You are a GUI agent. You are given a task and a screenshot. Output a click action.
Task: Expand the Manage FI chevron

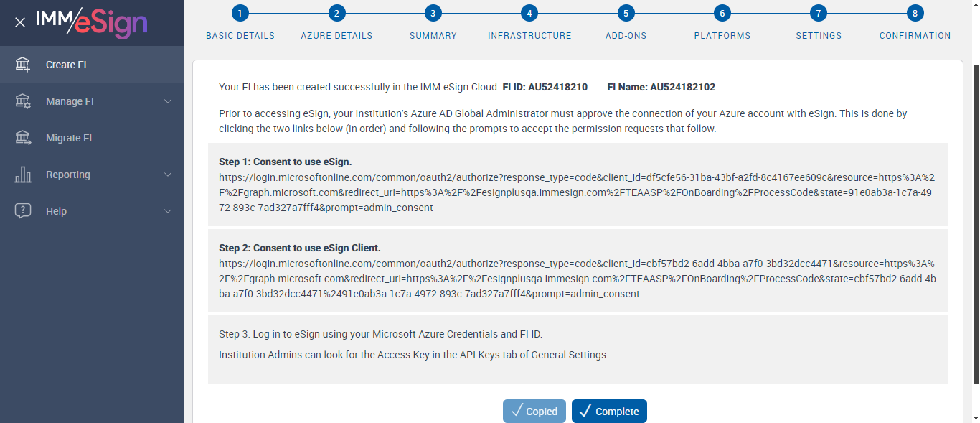tap(168, 101)
